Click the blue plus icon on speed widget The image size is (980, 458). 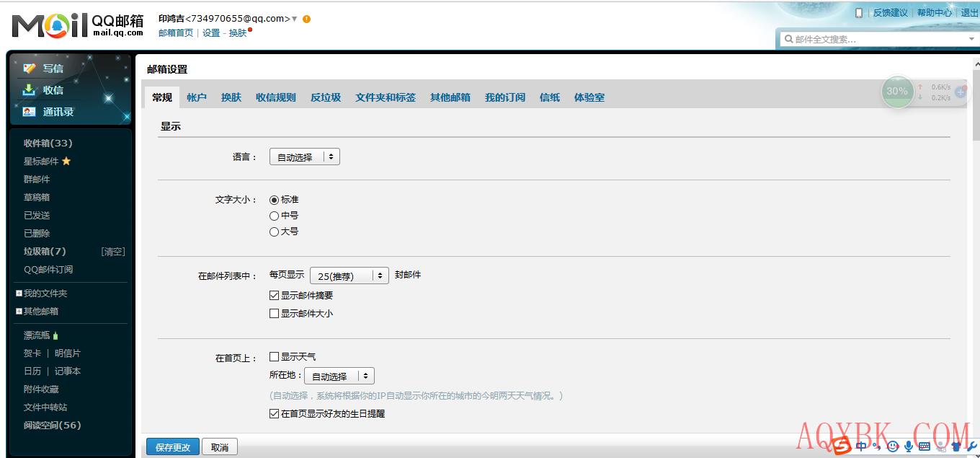[960, 92]
